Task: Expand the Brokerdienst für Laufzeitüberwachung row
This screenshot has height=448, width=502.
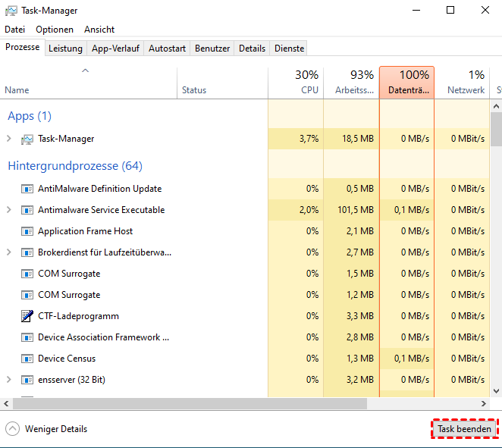Action: [9, 252]
